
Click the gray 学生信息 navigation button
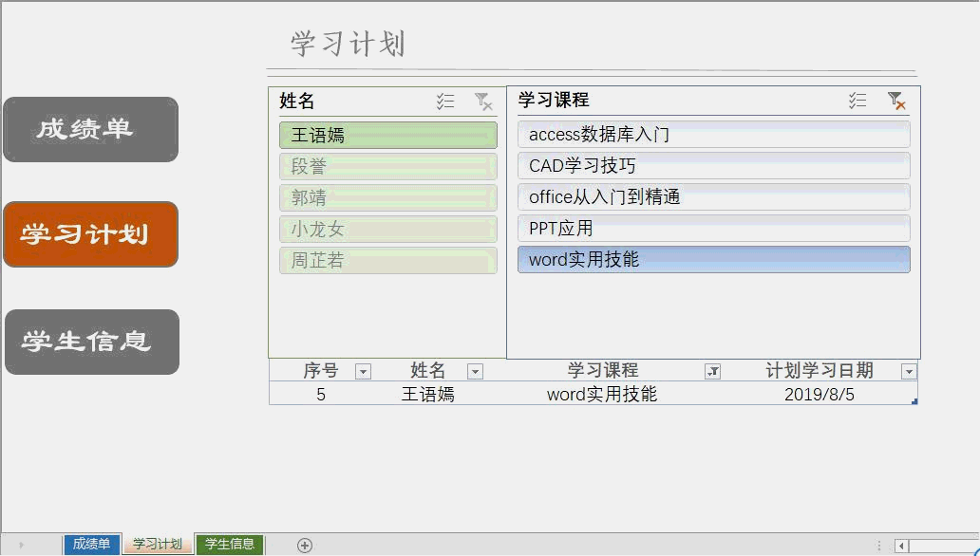coord(92,342)
